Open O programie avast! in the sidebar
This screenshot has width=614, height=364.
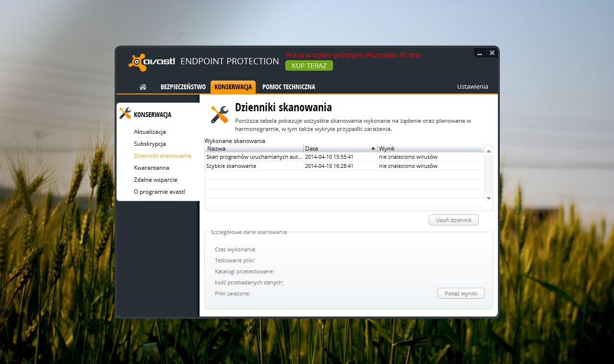(159, 192)
